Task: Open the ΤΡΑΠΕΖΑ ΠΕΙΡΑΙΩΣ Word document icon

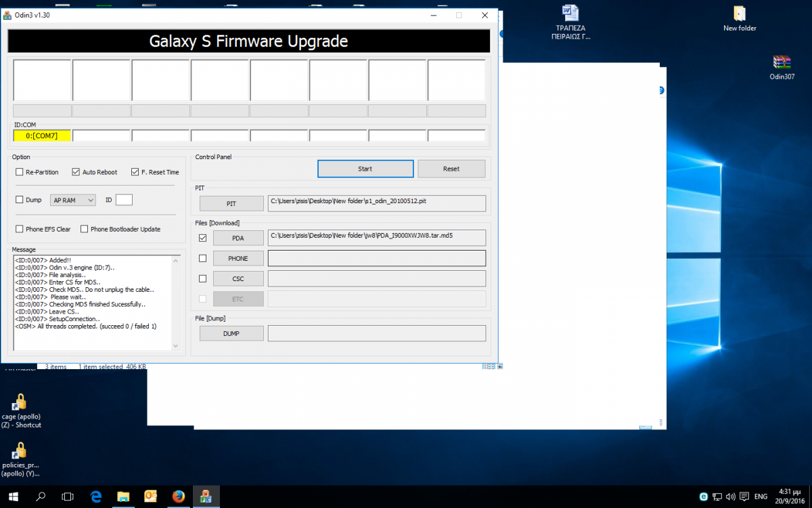Action: click(x=570, y=22)
